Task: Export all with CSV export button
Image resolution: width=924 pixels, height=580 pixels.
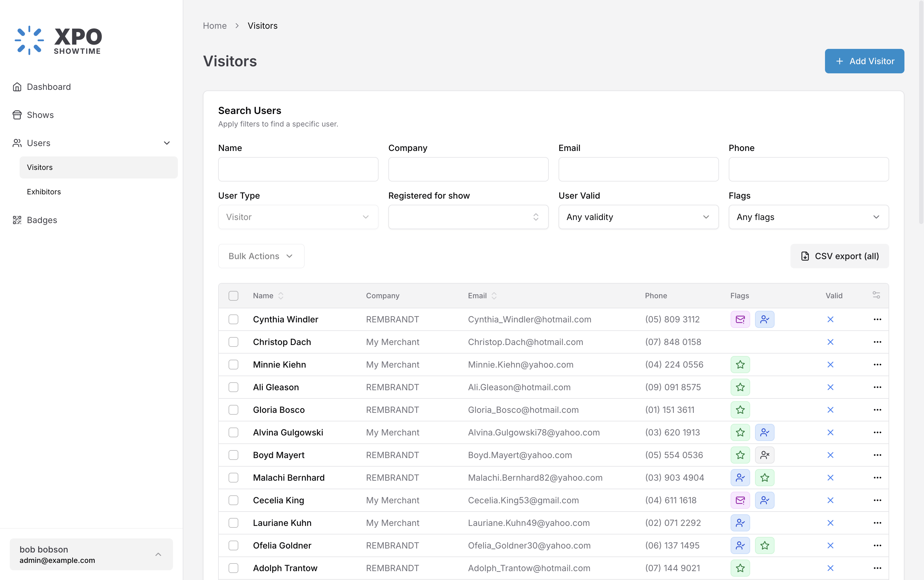Action: tap(839, 256)
